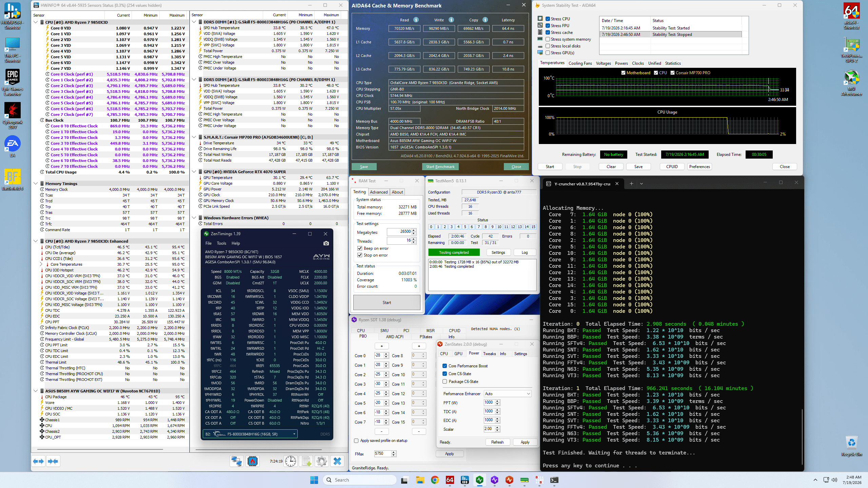
Task: Switch to the Tweaks tab in ZenStates
Action: click(490, 354)
